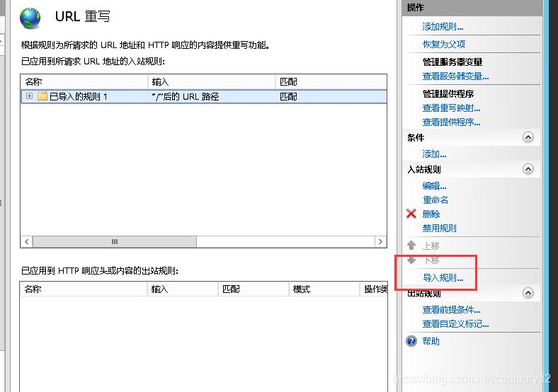Select the 已导入的规则 1 row
The width and height of the screenshot is (558, 392).
203,96
